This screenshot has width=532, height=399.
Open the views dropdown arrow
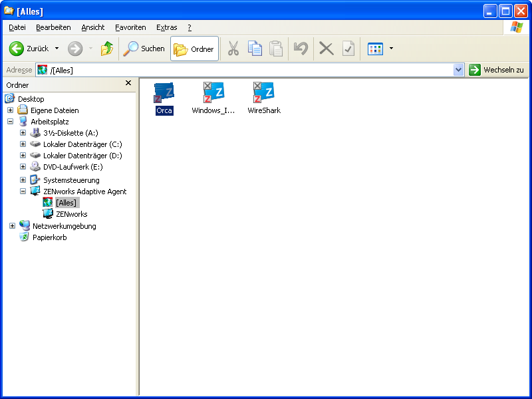click(x=391, y=49)
